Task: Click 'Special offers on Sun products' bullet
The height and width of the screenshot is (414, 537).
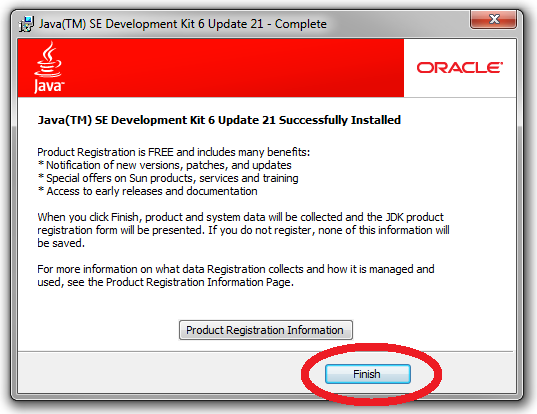Action: click(x=168, y=178)
